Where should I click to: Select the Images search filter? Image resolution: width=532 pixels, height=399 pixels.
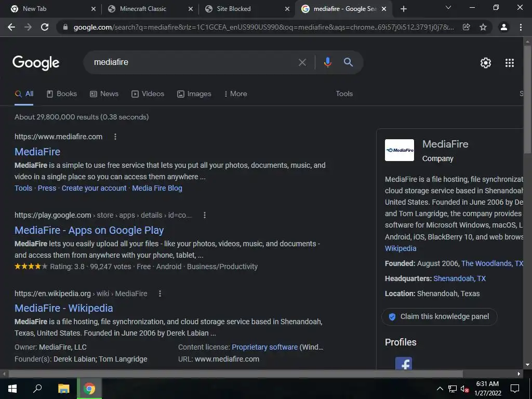pos(194,94)
